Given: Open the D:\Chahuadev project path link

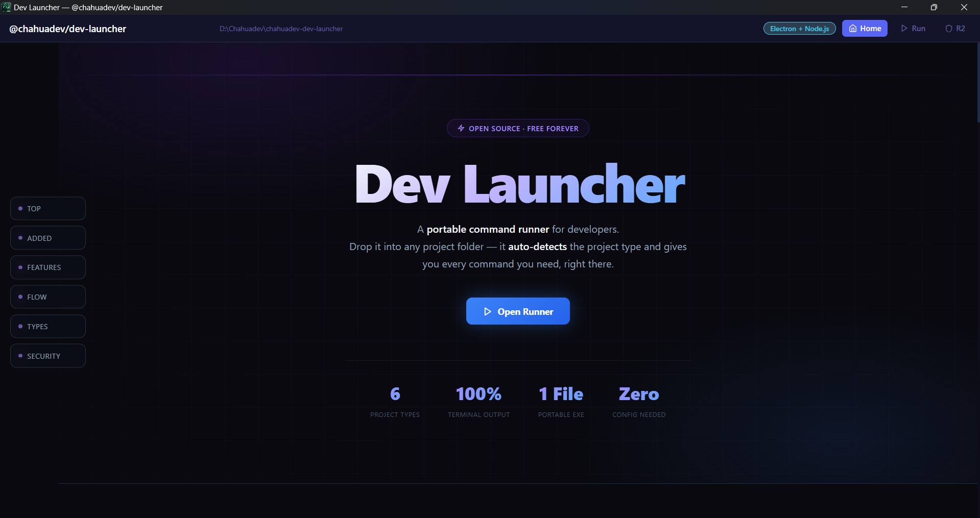Looking at the screenshot, I should click(x=281, y=29).
